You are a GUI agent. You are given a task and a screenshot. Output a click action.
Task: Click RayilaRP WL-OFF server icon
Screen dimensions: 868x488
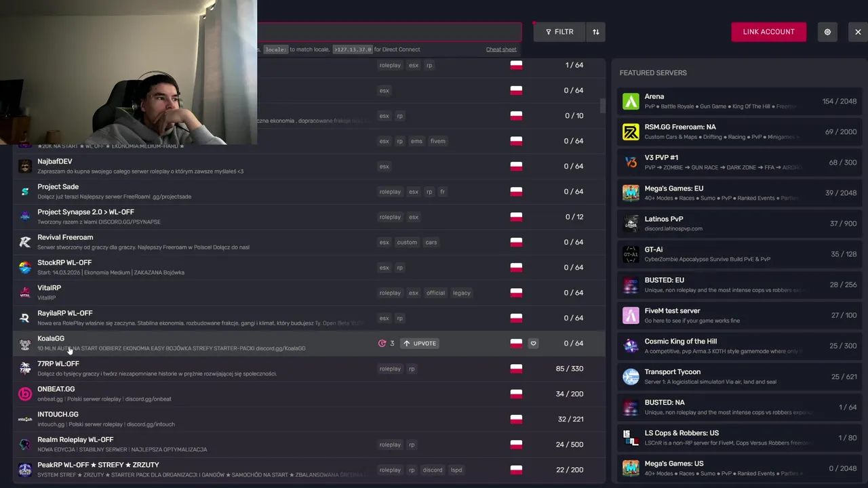25,318
